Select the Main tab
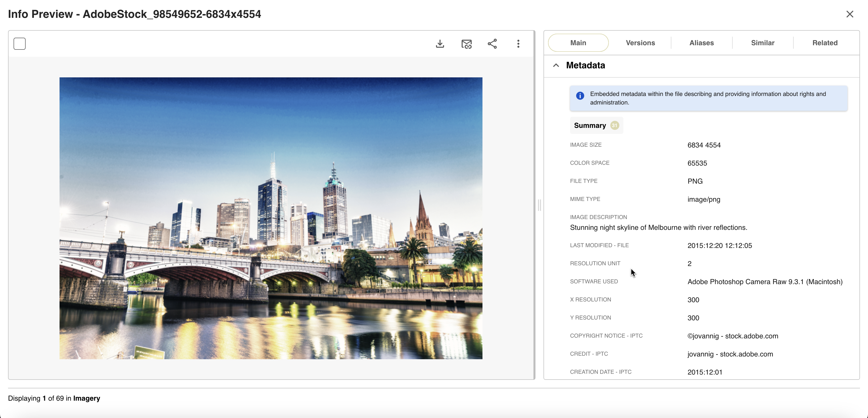Viewport: 868px width, 418px height. coord(578,43)
